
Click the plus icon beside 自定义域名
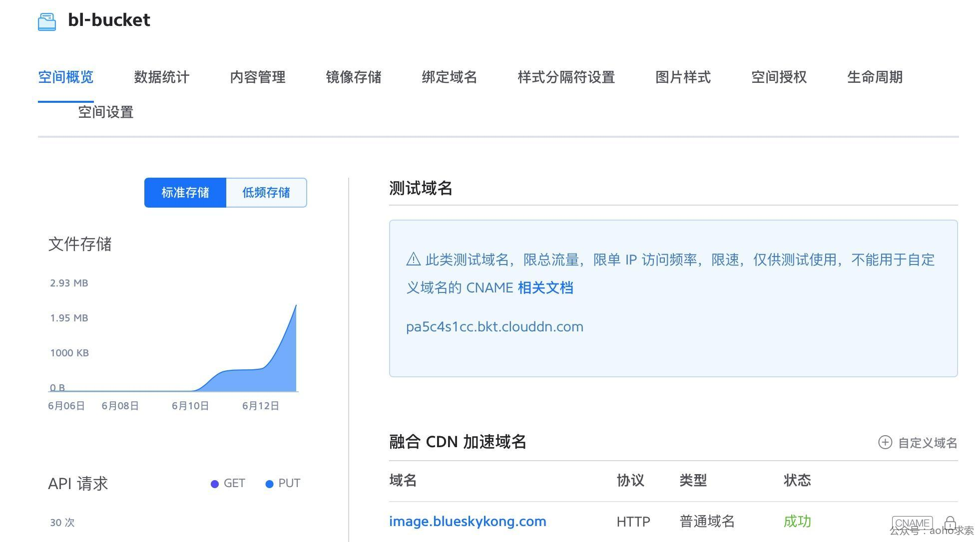[885, 442]
